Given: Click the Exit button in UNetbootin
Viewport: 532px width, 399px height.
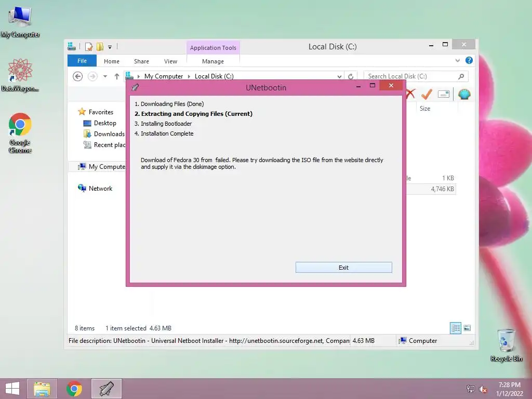Looking at the screenshot, I should tap(343, 268).
